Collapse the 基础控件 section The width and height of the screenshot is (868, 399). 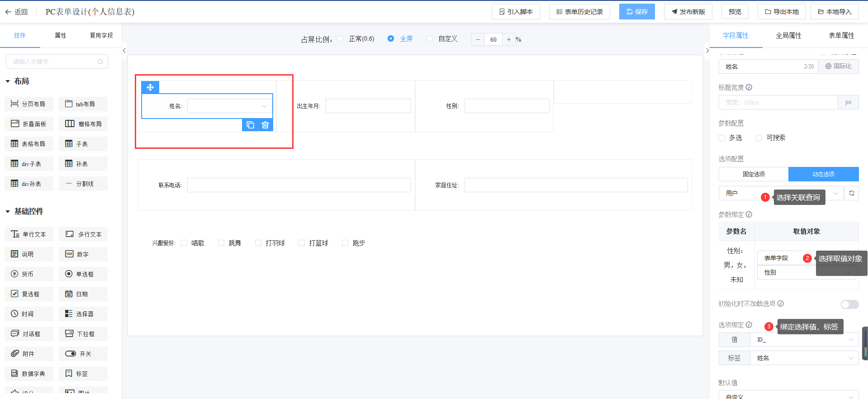(x=8, y=212)
